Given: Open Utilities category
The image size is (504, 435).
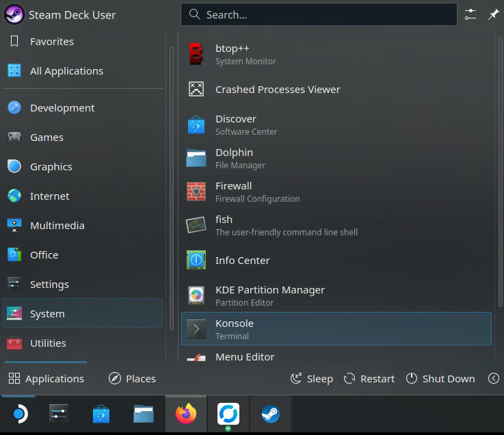Looking at the screenshot, I should [83, 343].
